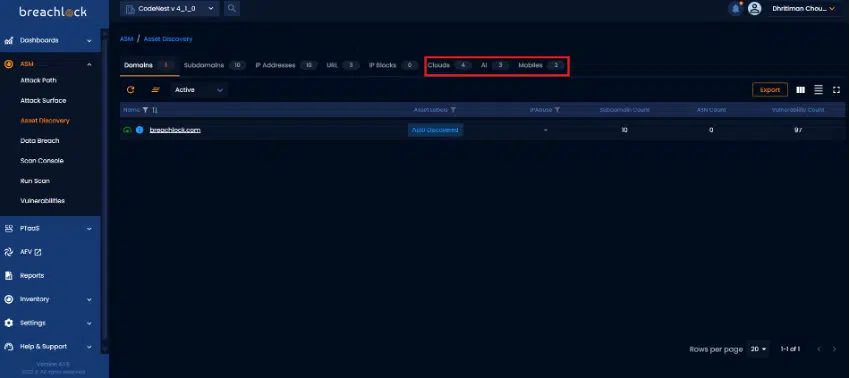Open Vulnerabilities in the sidebar
Image resolution: width=850 pixels, height=378 pixels.
tap(42, 201)
